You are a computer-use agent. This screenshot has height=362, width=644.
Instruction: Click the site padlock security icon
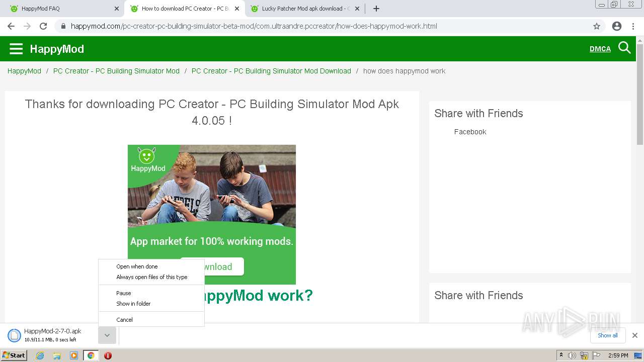[x=63, y=26]
